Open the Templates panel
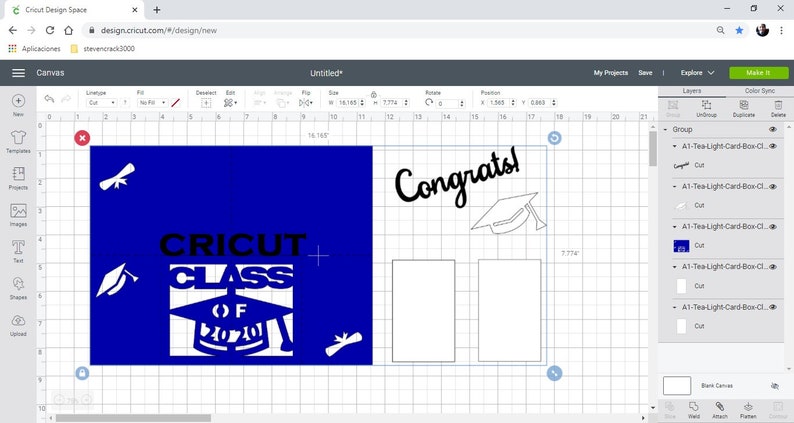 pos(18,142)
